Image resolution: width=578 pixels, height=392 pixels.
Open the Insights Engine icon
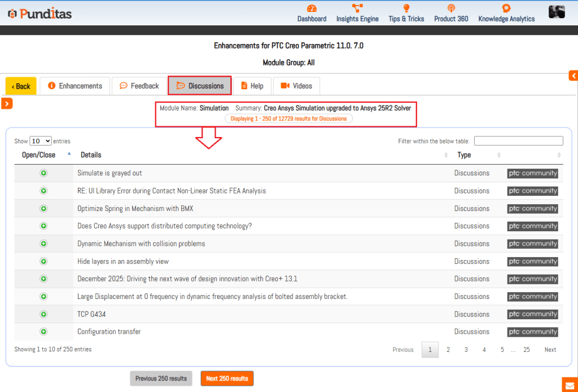pos(357,8)
